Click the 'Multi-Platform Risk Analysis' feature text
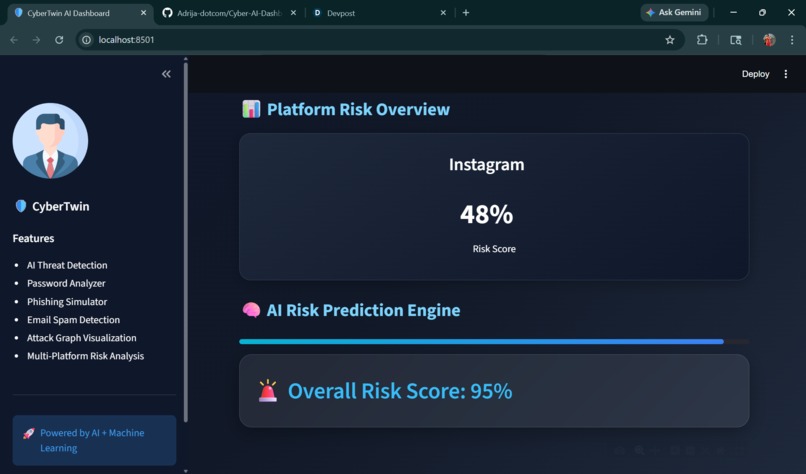806x474 pixels. tap(85, 356)
